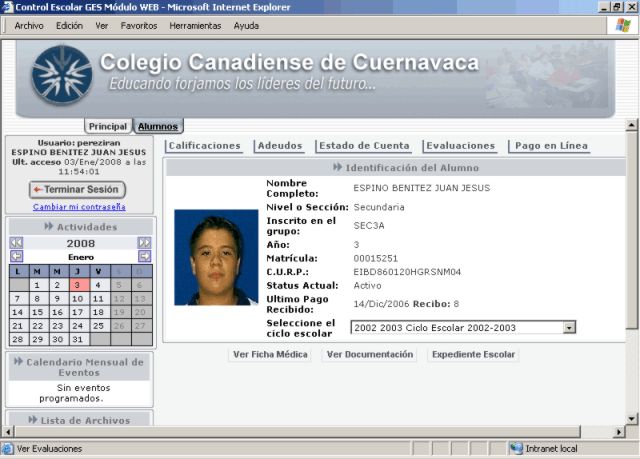Switch to the Principal tab

coord(108,126)
